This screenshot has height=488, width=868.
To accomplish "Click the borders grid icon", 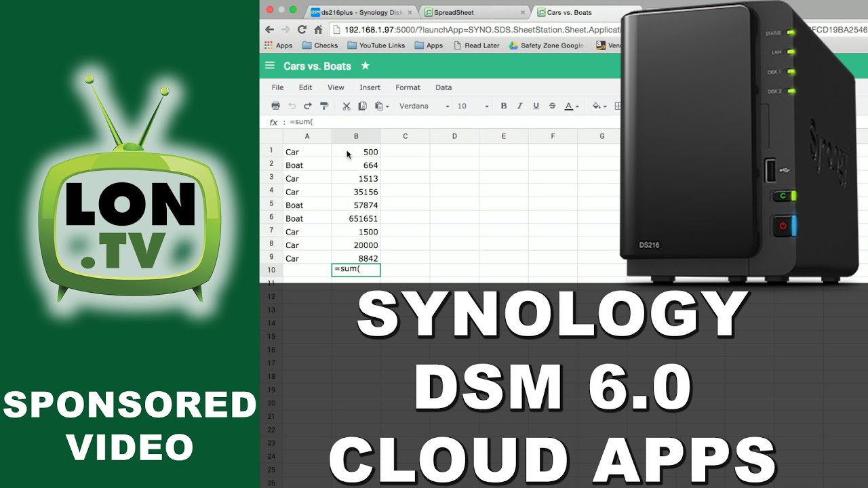I will coord(617,106).
